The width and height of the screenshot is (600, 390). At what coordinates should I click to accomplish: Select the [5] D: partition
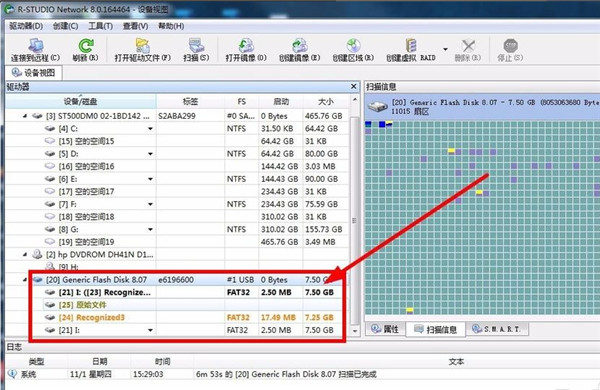click(x=68, y=154)
